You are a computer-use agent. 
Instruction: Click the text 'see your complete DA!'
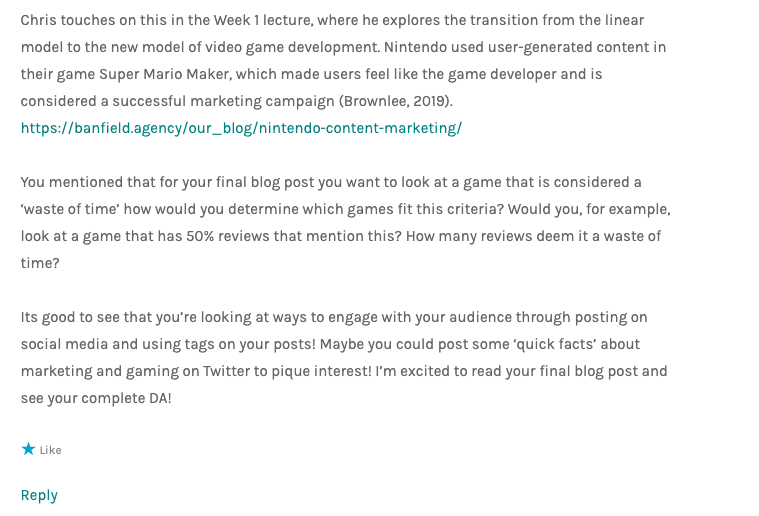click(x=96, y=398)
